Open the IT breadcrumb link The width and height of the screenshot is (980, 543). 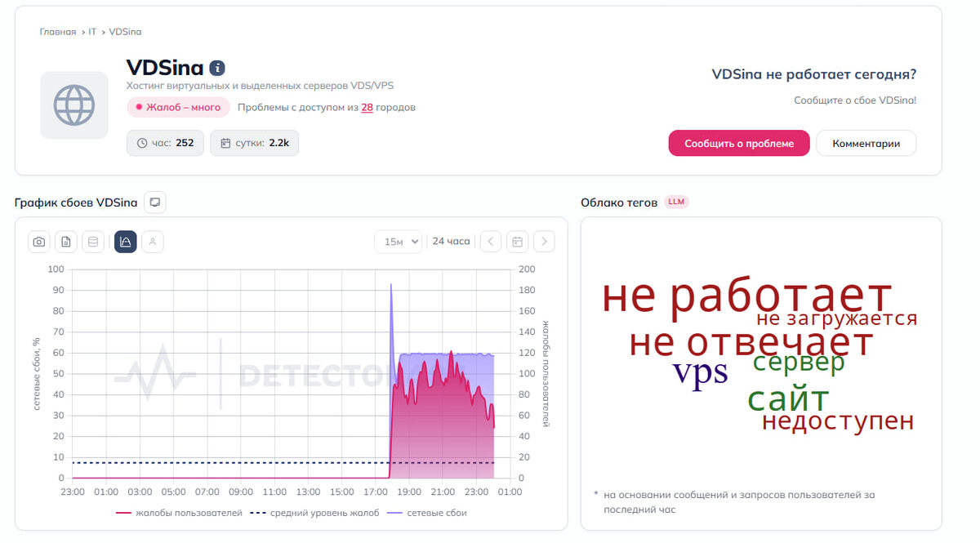point(92,32)
